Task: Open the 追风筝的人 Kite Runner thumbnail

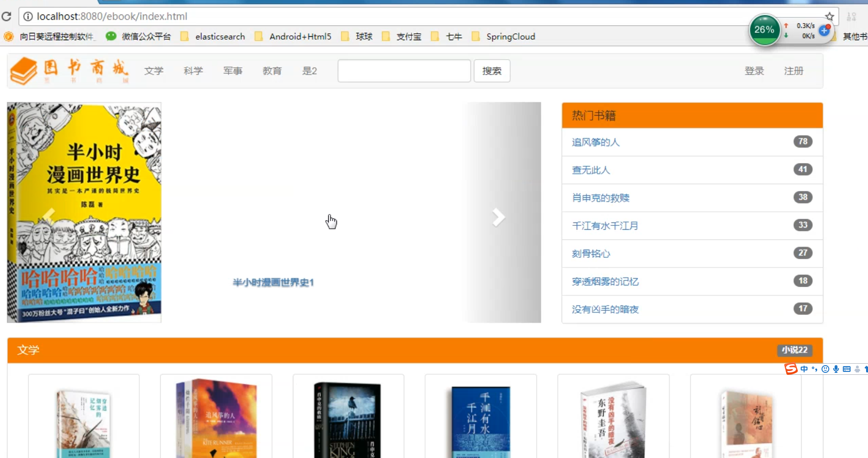Action: [216, 419]
